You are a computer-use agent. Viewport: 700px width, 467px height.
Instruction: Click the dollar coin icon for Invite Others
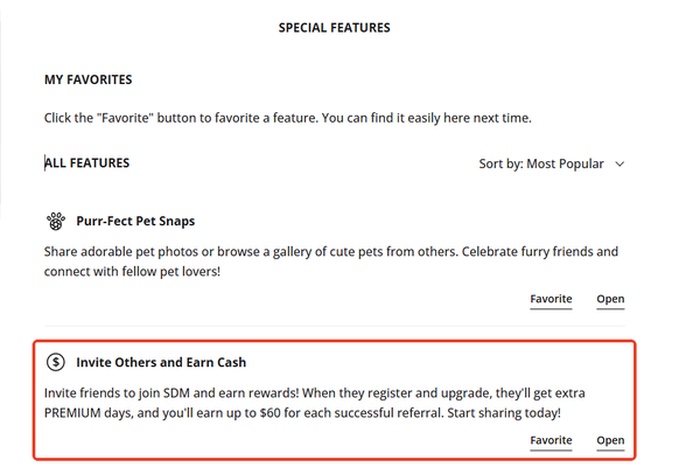click(x=56, y=362)
